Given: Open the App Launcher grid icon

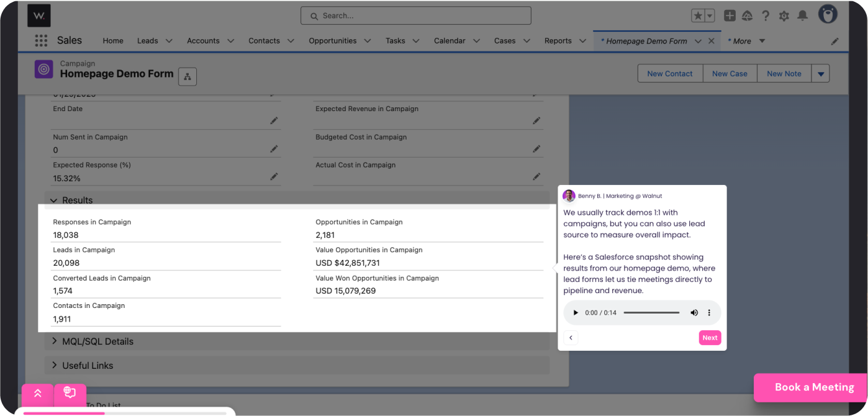Looking at the screenshot, I should [x=41, y=40].
